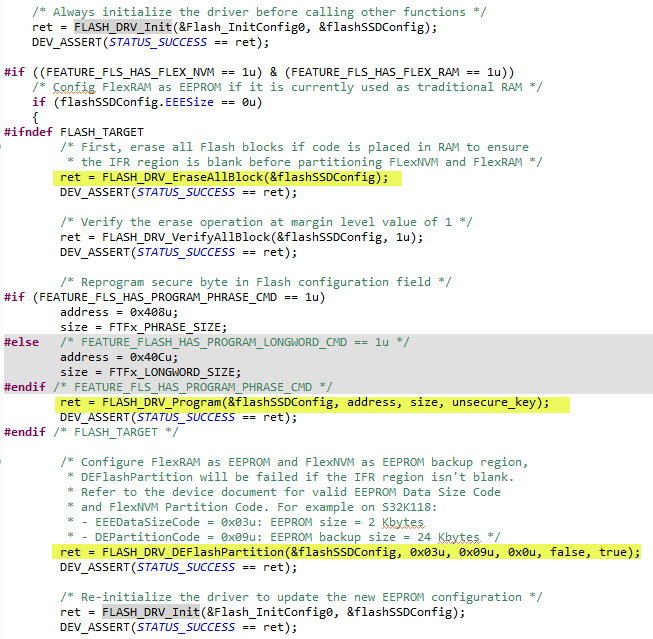Click 'DEPartitionCode = 0x09u' comment line
Screen dimensions: 653x639
(x=284, y=537)
